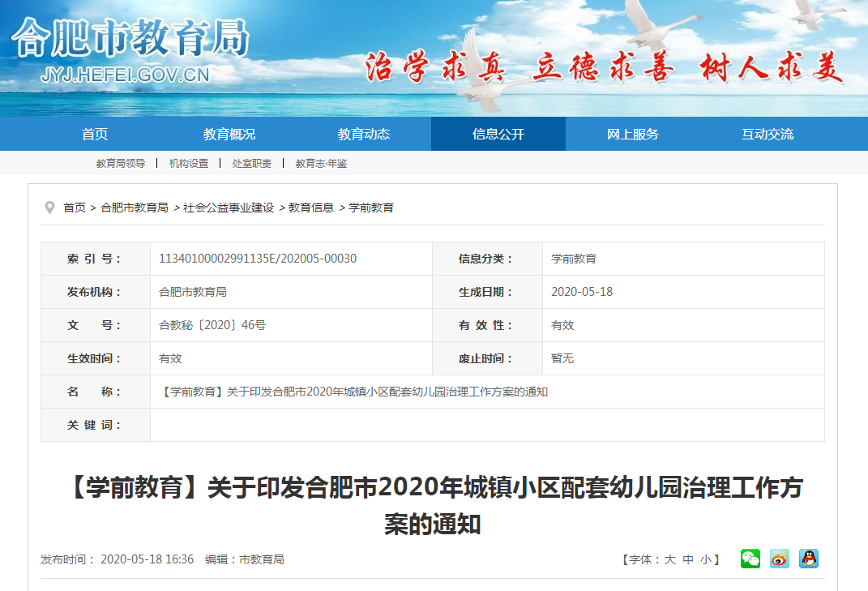
Task: Click the location pin icon beside the breadcrumb
Action: click(49, 207)
